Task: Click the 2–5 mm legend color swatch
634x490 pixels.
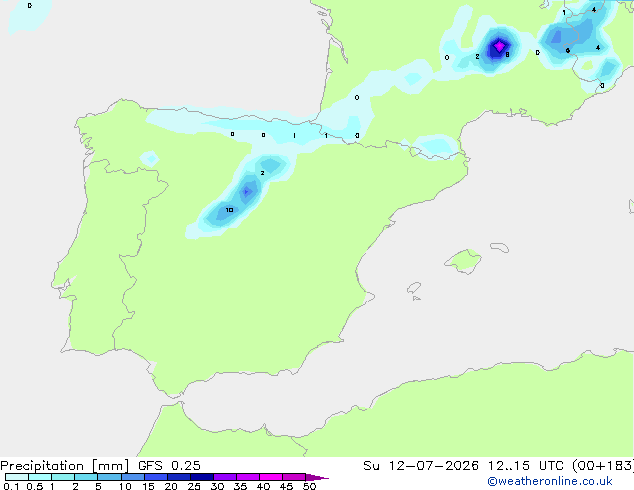Action: coord(86,477)
